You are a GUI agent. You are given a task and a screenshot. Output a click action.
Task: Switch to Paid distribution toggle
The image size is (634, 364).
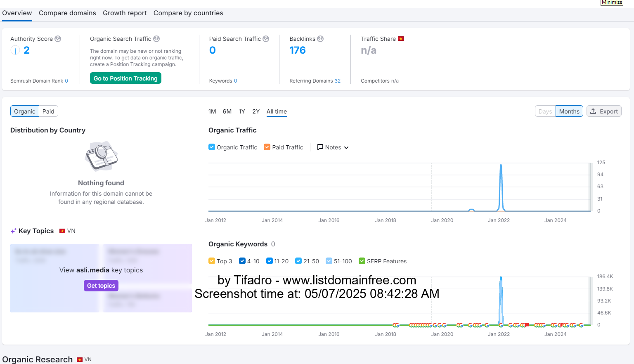point(48,111)
